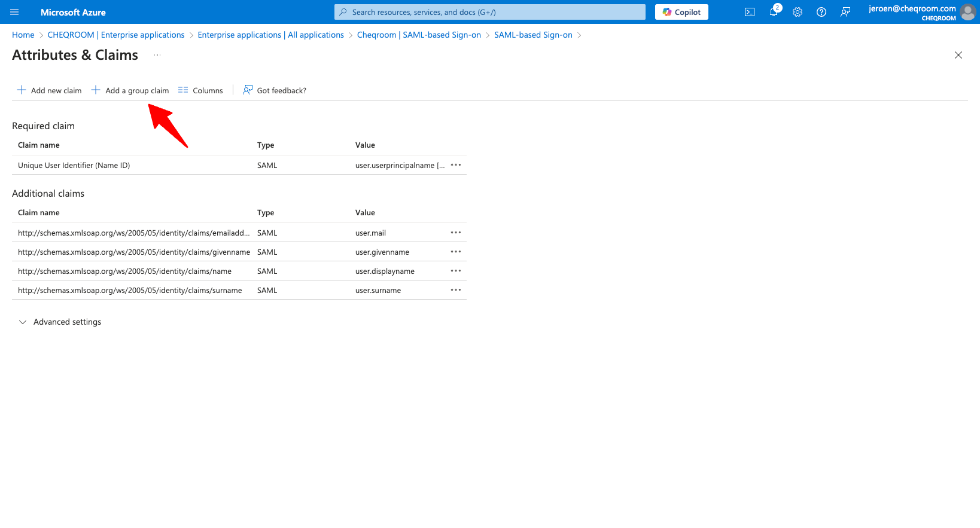Open the account avatar for jeroen@cheqroom.com
The width and height of the screenshot is (980, 528).
click(967, 12)
